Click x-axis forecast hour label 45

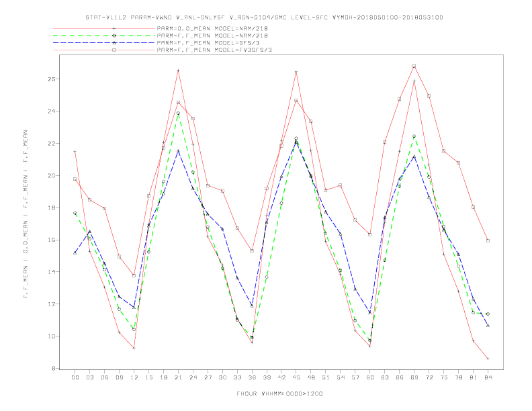coord(296,377)
